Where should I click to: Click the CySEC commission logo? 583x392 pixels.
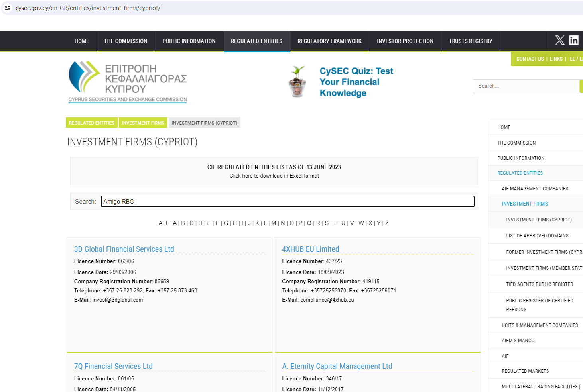pos(128,82)
